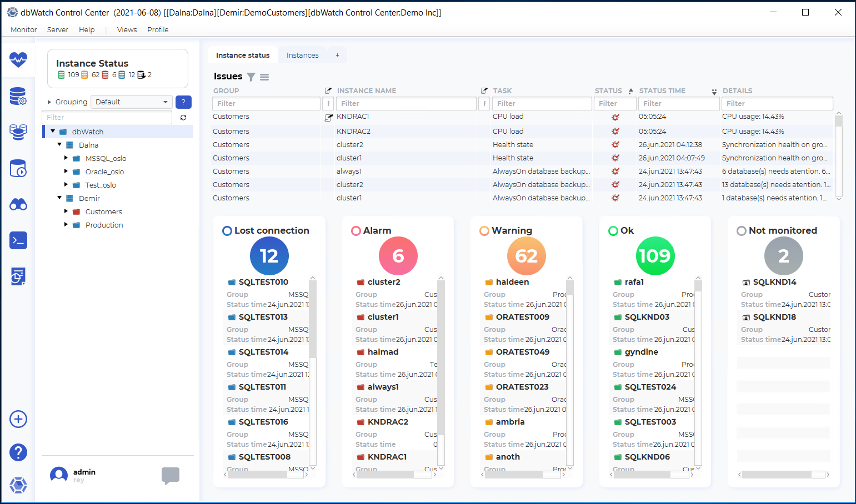Expand the Production tree node
Viewport: 856px width, 504px height.
click(x=66, y=225)
